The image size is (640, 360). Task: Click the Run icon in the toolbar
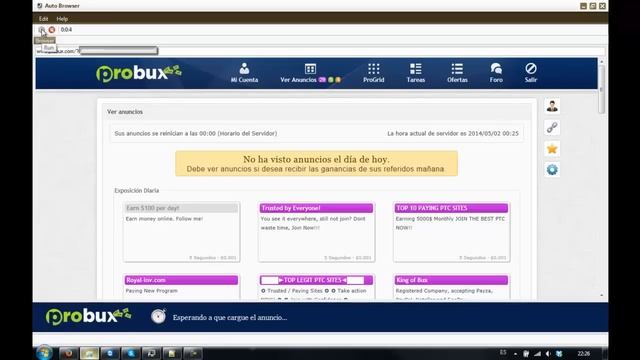(x=42, y=30)
